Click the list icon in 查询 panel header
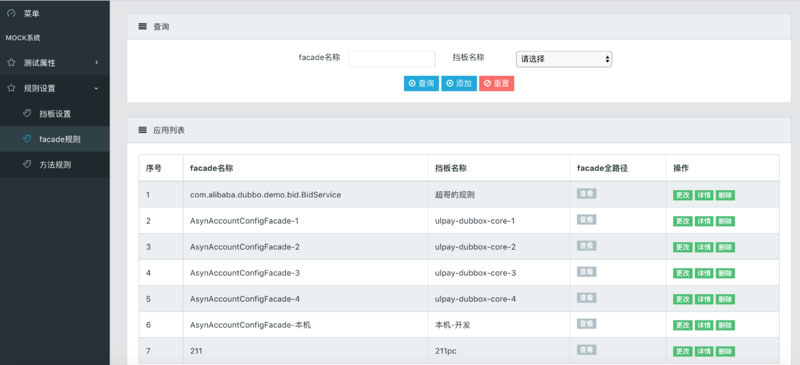800x365 pixels. (142, 27)
